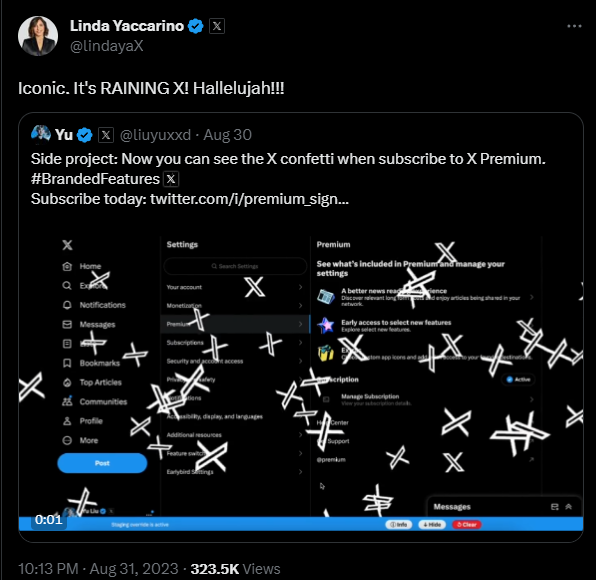Click the blue Post button
This screenshot has height=580, width=596.
tap(102, 463)
